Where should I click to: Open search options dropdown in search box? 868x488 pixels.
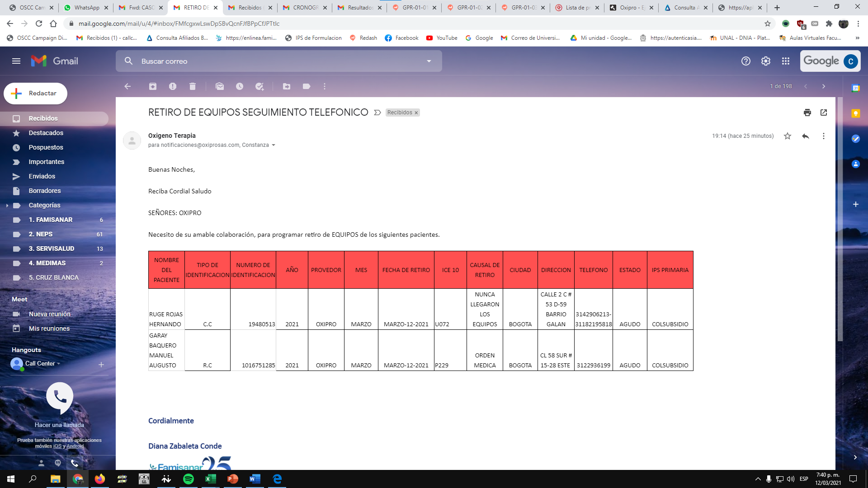click(x=429, y=61)
